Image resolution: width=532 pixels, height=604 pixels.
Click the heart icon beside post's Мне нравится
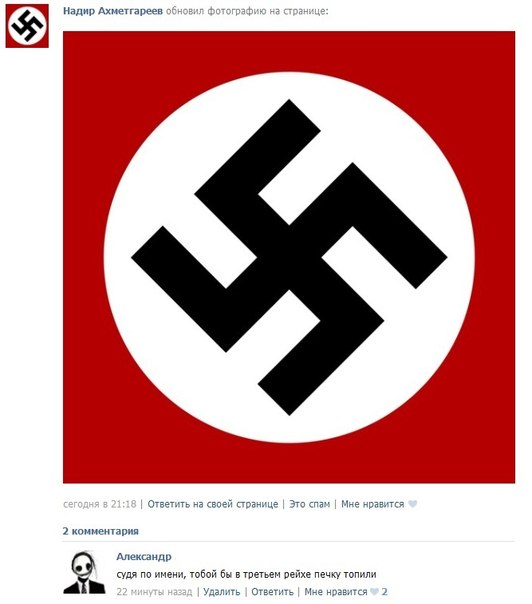pos(413,504)
